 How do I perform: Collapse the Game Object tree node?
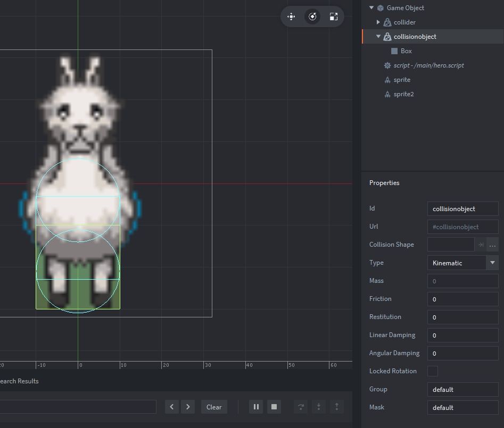(x=371, y=7)
